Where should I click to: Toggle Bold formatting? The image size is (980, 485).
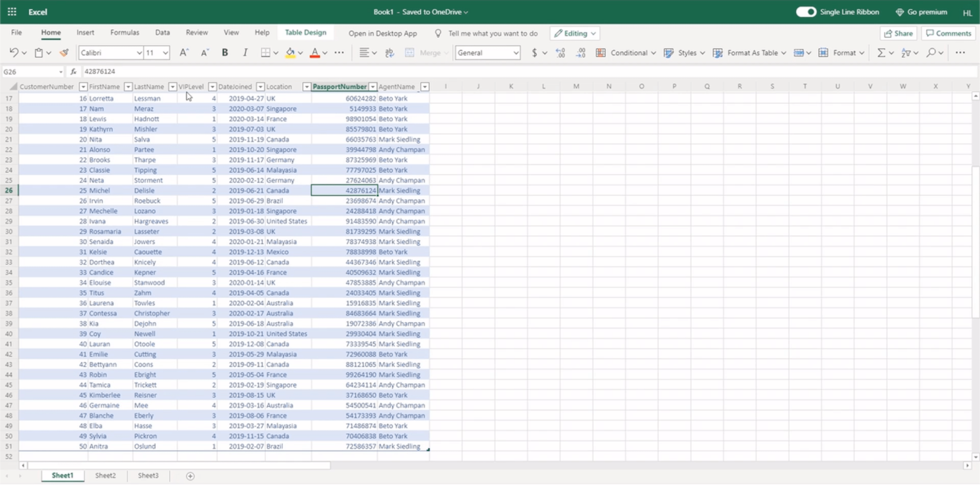point(225,53)
